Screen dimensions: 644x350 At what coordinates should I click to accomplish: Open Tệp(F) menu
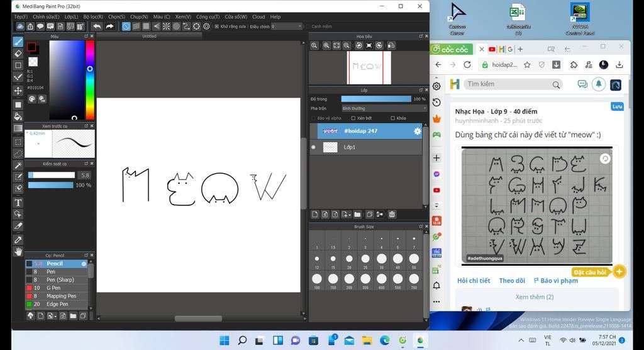(x=21, y=17)
